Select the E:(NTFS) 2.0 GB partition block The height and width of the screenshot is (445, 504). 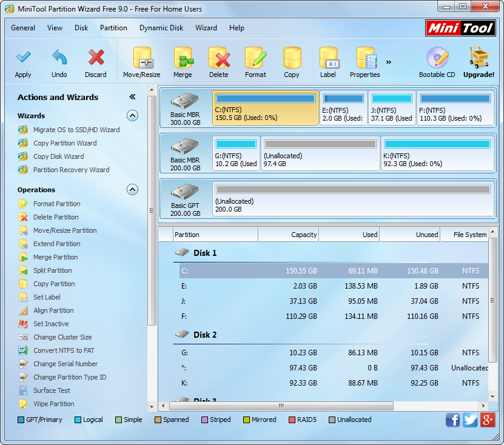(344, 108)
